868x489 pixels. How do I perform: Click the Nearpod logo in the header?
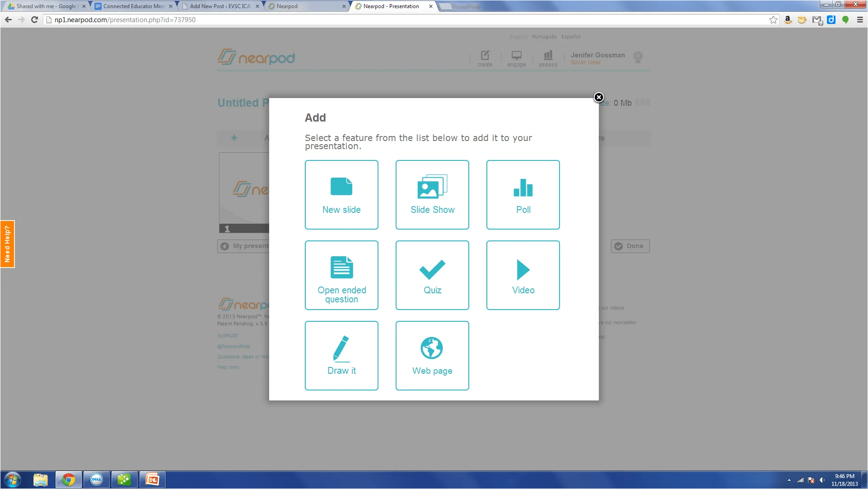click(256, 57)
